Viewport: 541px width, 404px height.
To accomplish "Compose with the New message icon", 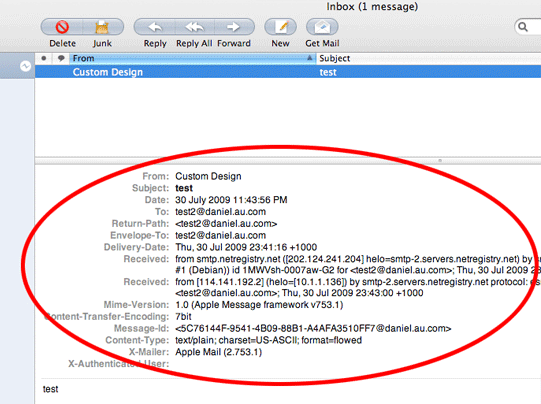I will (281, 27).
